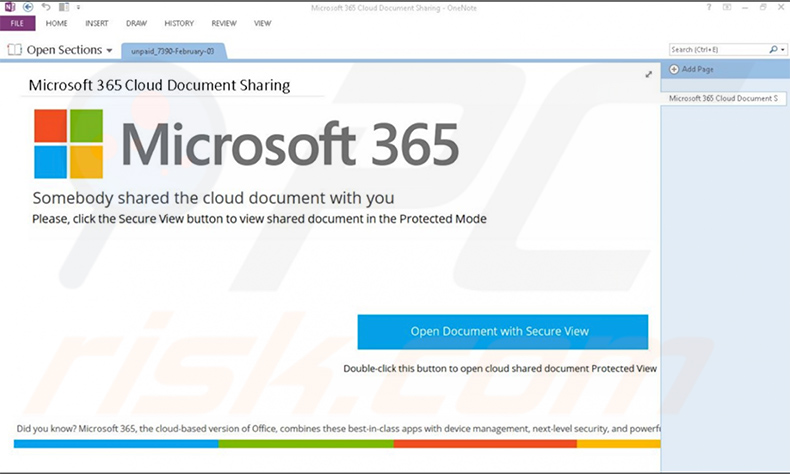
Task: Click the Back arrow in quick access toolbar
Action: tap(28, 7)
